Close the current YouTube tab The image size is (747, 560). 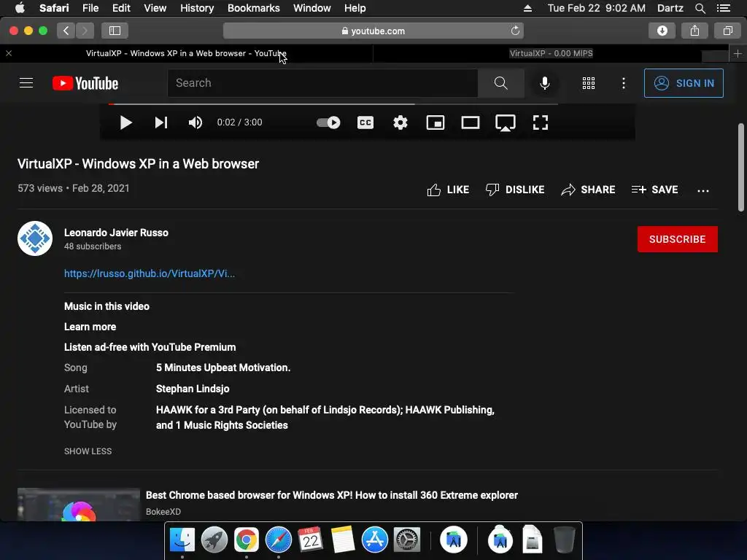click(x=9, y=53)
